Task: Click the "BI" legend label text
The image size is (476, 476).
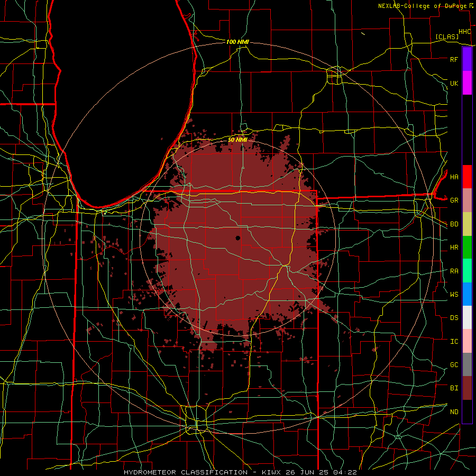Action: click(454, 388)
